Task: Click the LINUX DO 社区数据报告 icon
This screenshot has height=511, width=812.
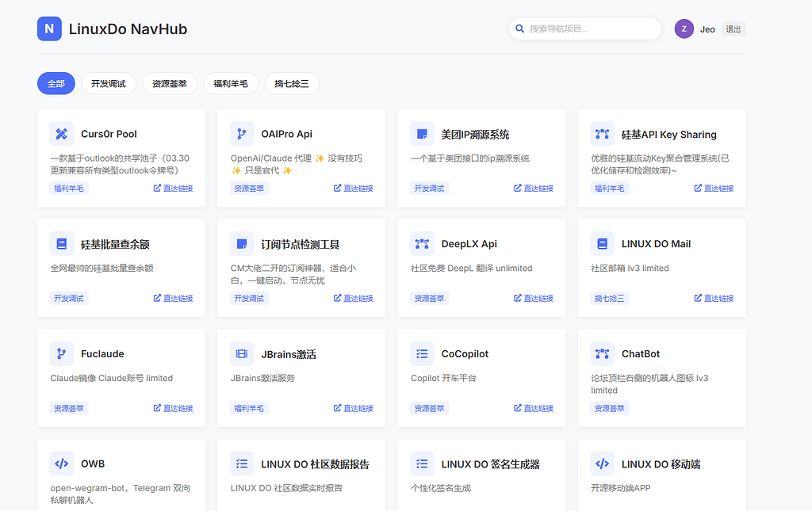Action: [x=242, y=463]
